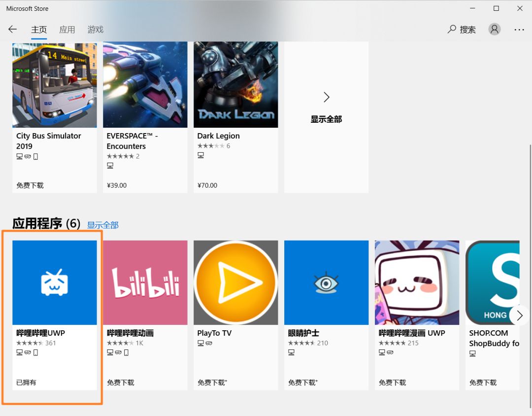Image resolution: width=532 pixels, height=416 pixels.
Task: Open the pink bilibili 哔哩哔哩动画 icon
Action: click(x=145, y=282)
